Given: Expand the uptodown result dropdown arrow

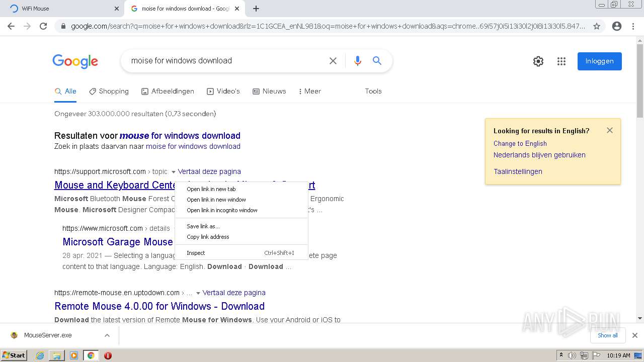Looking at the screenshot, I should coord(198,293).
